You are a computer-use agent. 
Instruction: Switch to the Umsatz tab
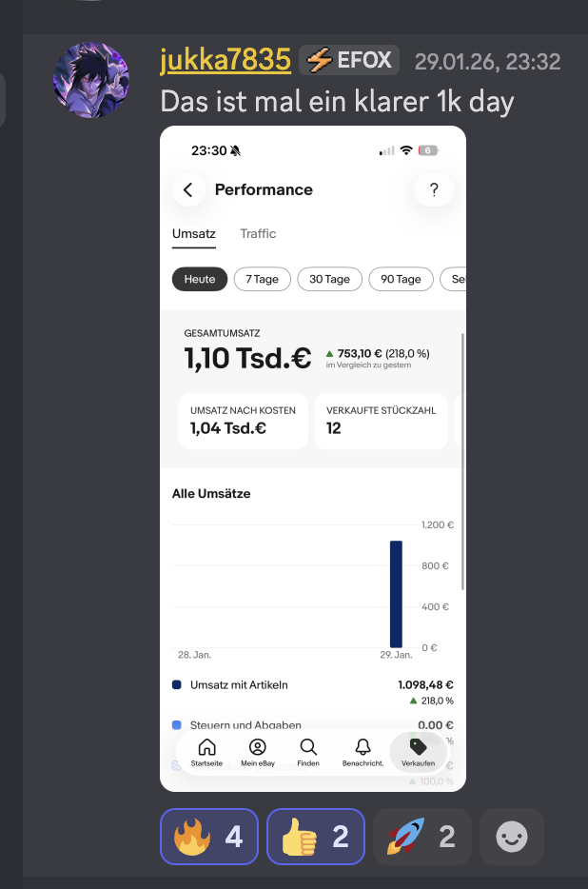pyautogui.click(x=193, y=234)
